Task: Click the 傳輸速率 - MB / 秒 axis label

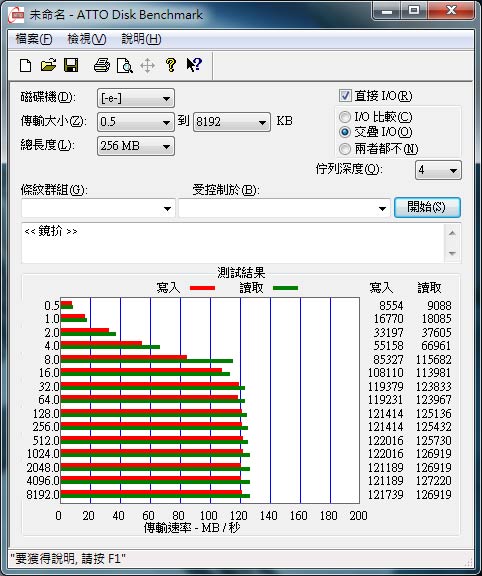Action: 192,528
